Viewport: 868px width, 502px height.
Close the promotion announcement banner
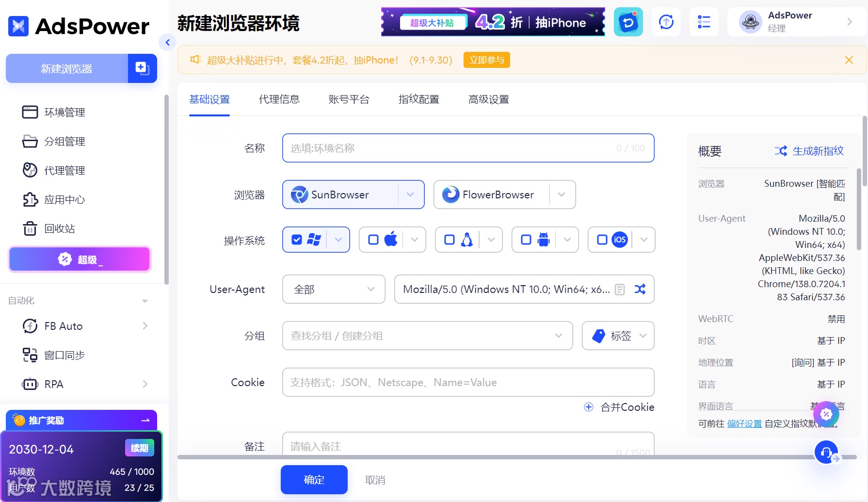[x=849, y=60]
